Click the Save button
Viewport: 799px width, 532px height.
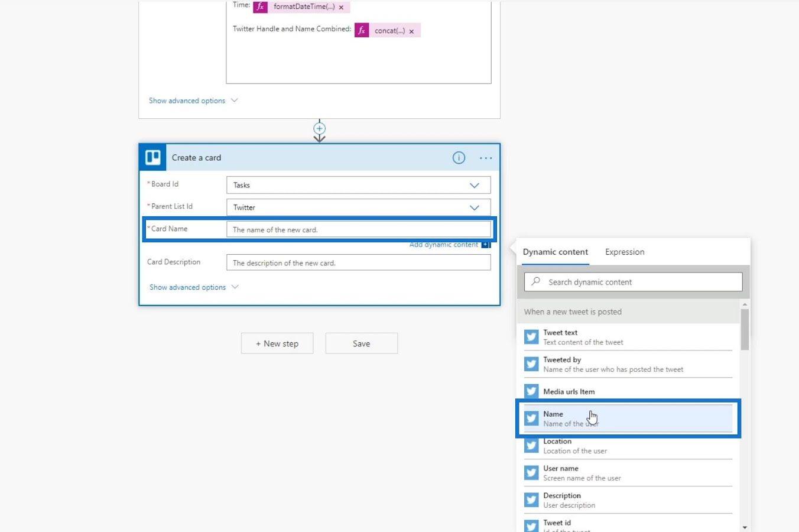pyautogui.click(x=362, y=343)
